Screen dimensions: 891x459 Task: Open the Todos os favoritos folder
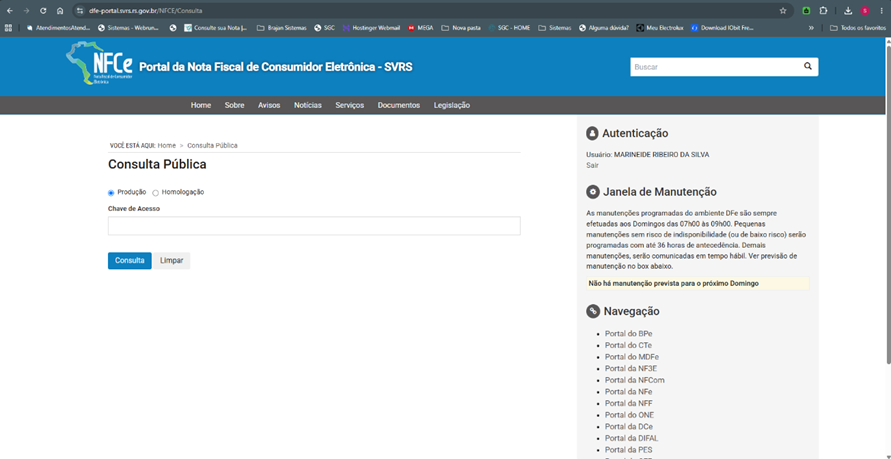point(858,27)
